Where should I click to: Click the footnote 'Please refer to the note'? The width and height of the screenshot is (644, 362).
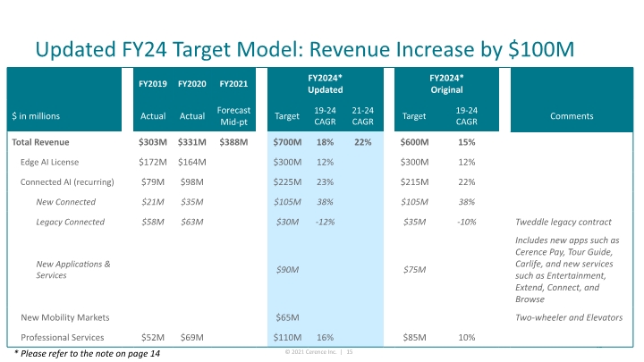pos(87,354)
